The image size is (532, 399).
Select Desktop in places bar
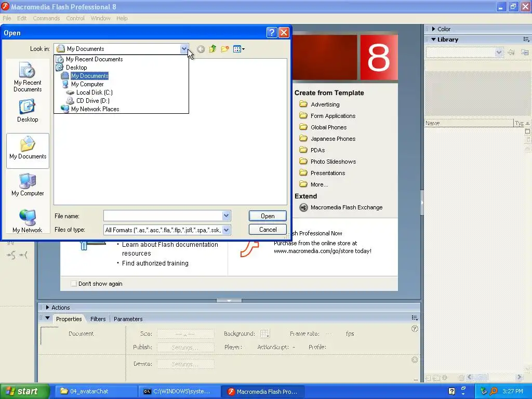[28, 111]
